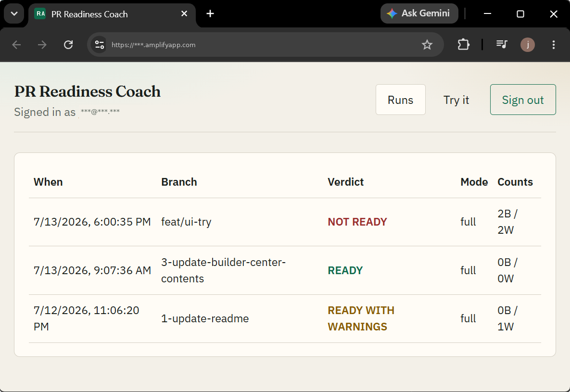
Task: Select the 7/12/2026, 11:06:20 PM run
Action: tap(86, 318)
